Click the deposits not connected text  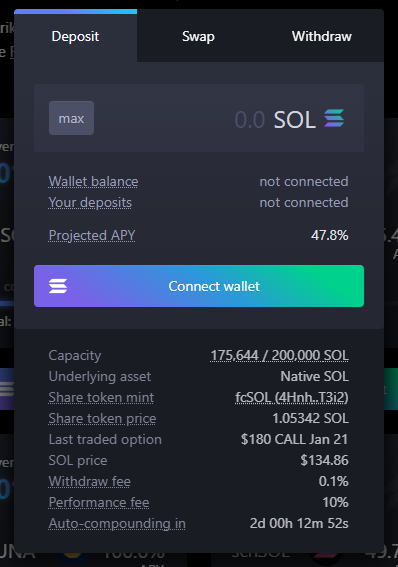tap(304, 202)
